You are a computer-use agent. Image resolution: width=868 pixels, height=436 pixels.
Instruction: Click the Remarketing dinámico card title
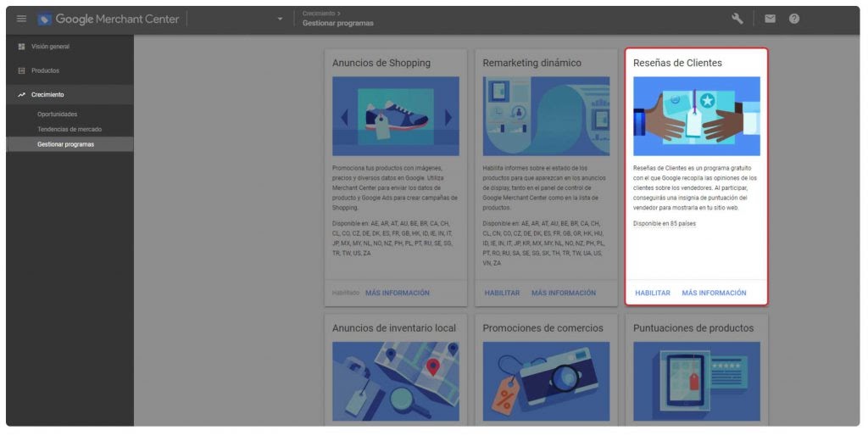click(x=532, y=63)
